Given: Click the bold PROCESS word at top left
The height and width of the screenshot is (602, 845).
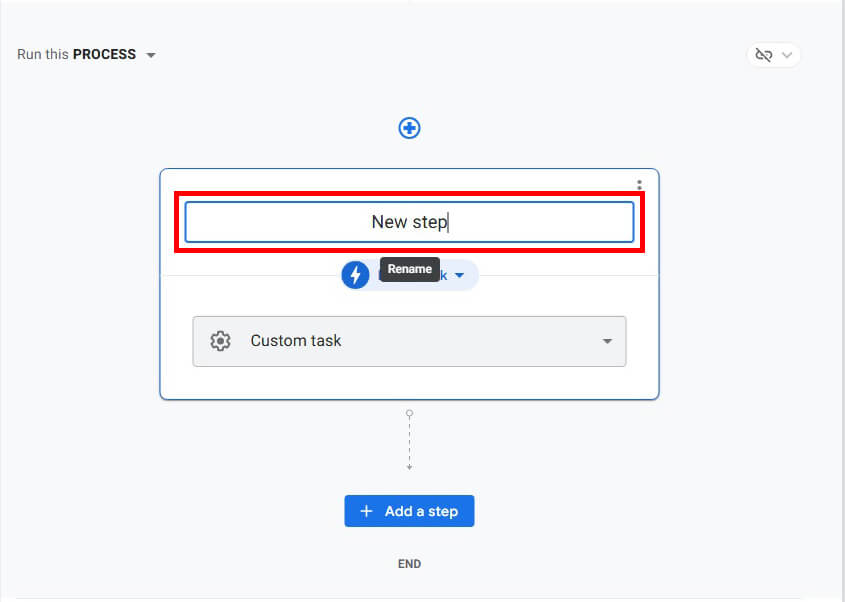Looking at the screenshot, I should click(x=104, y=54).
